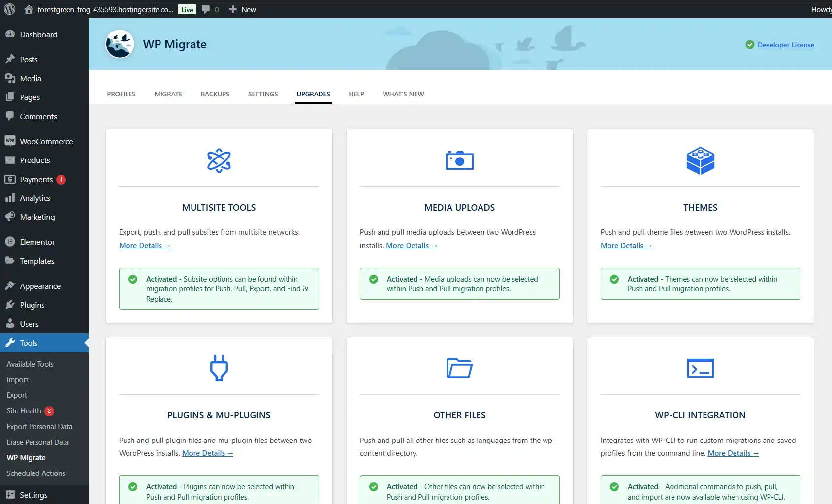Screen dimensions: 832x504
Task: Open More Details for WP-CLI Integration
Action: pos(734,453)
